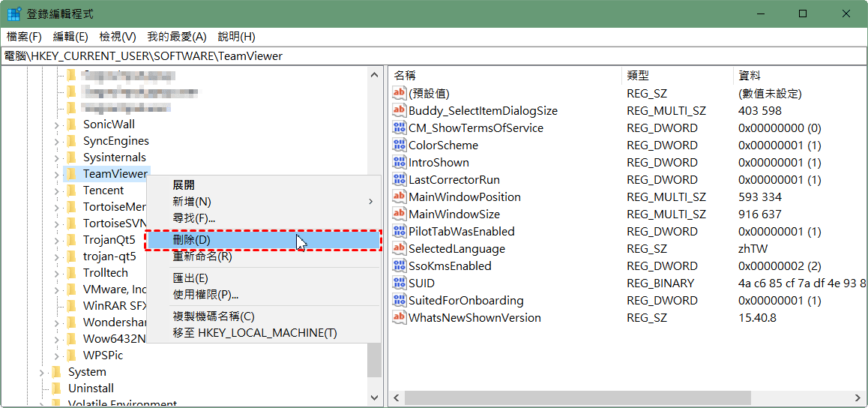The height and width of the screenshot is (408, 868).
Task: Click the Buddy_SelectItemDialogSize value icon
Action: tap(399, 111)
